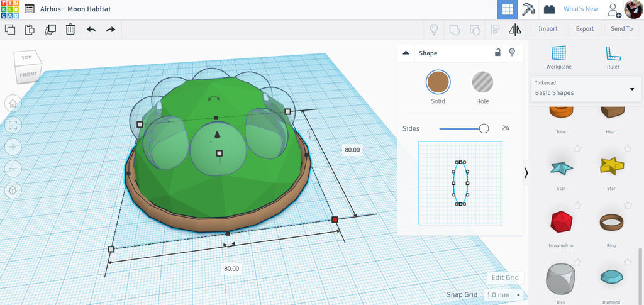Click the TOP face of view cube

pyautogui.click(x=26, y=57)
